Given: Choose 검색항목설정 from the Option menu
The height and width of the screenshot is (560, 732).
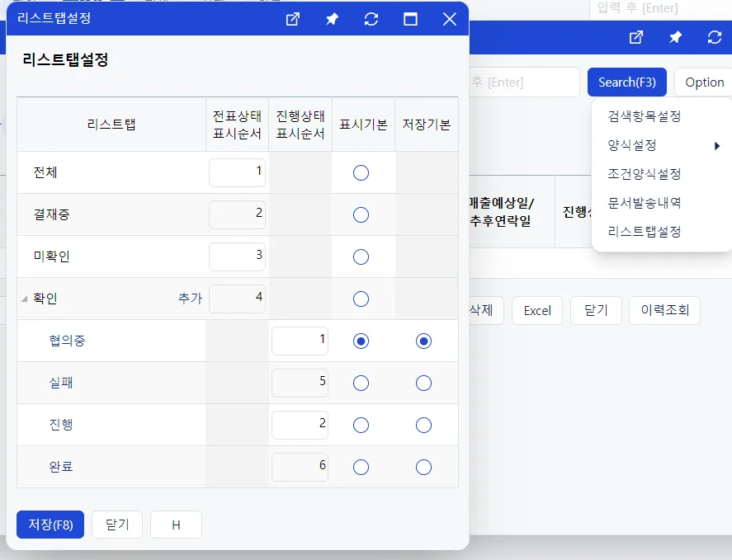Looking at the screenshot, I should coord(645,116).
